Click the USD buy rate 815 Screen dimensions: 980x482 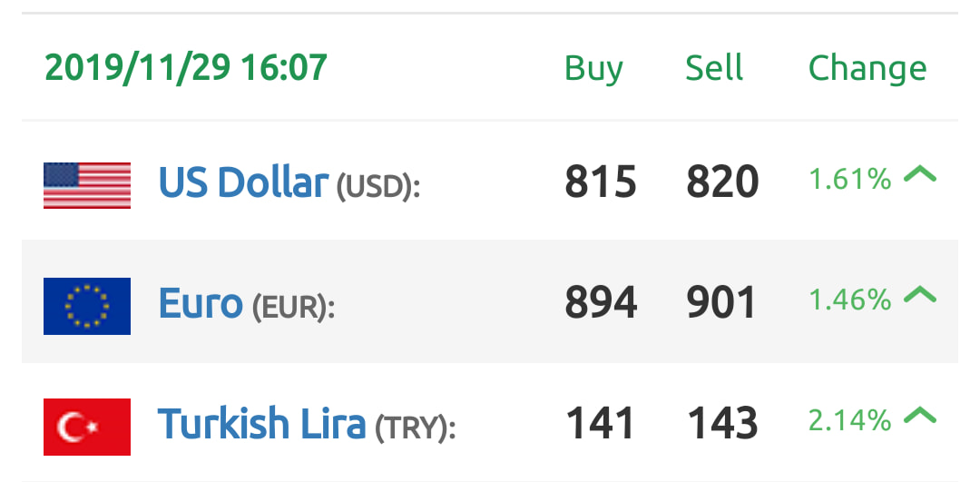point(601,182)
